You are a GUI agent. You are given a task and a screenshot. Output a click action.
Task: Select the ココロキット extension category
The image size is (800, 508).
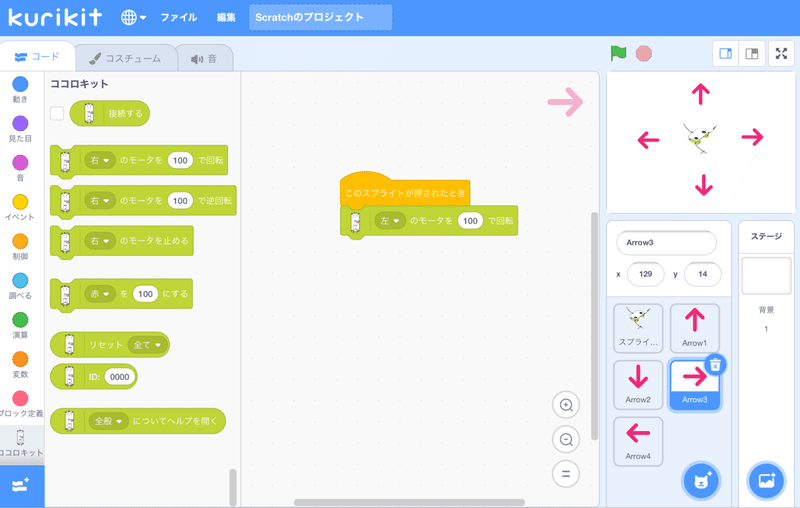point(21,443)
